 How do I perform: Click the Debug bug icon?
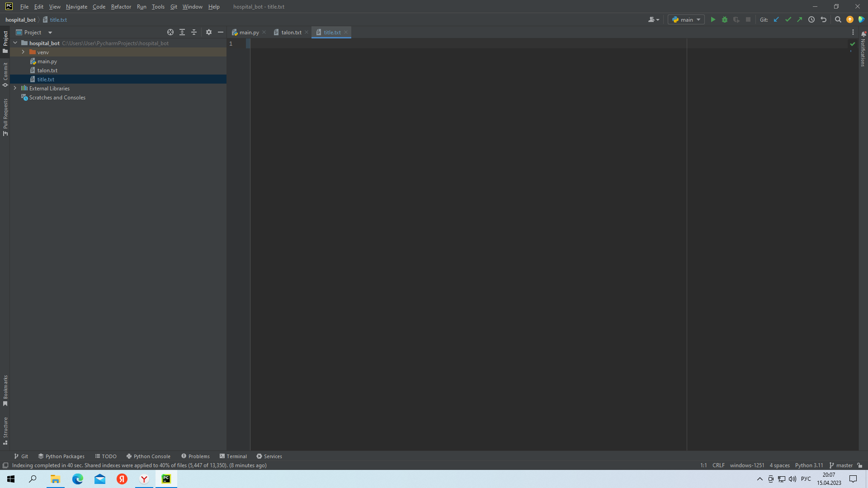pos(725,19)
